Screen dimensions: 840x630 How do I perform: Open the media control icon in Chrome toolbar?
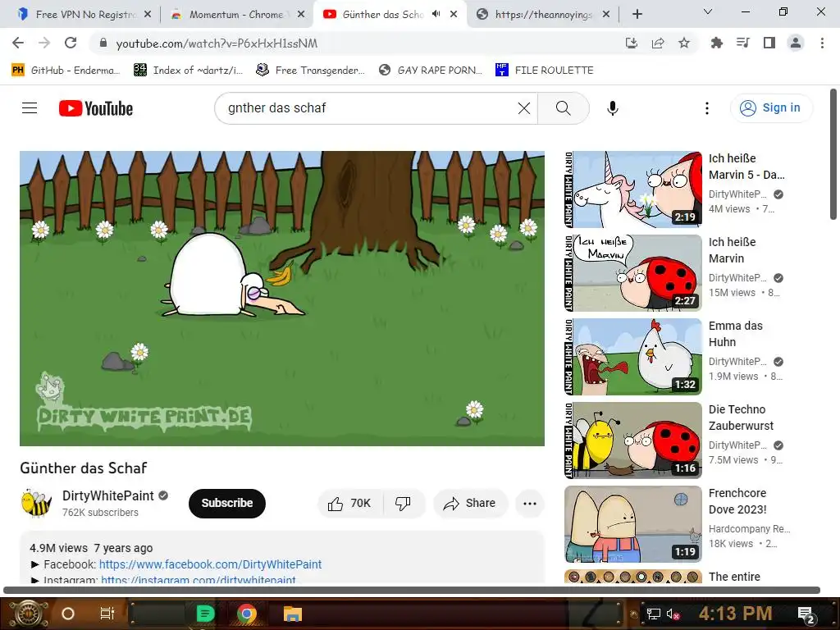[x=742, y=43]
